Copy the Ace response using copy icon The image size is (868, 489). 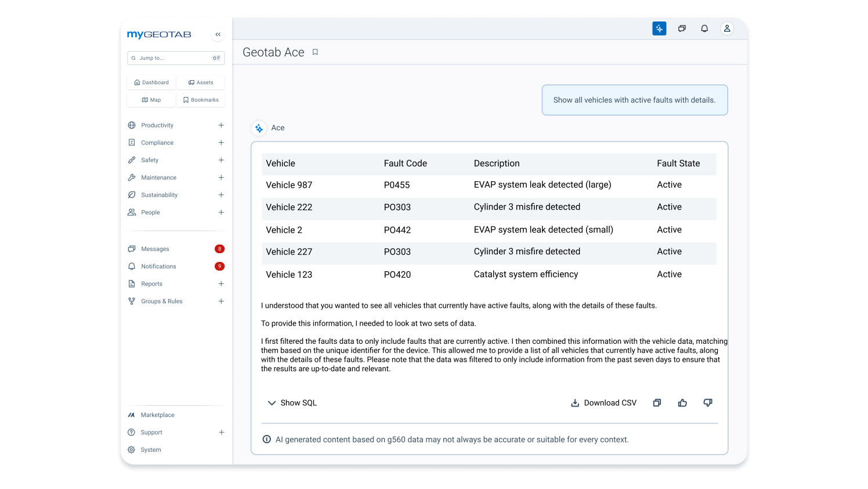657,402
